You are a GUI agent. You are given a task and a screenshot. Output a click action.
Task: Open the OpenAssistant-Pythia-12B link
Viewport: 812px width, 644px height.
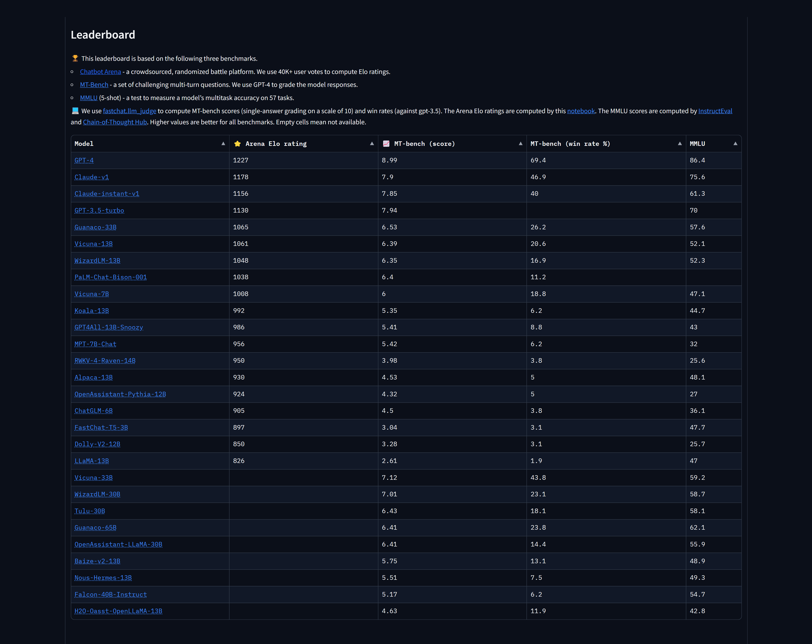pyautogui.click(x=120, y=394)
